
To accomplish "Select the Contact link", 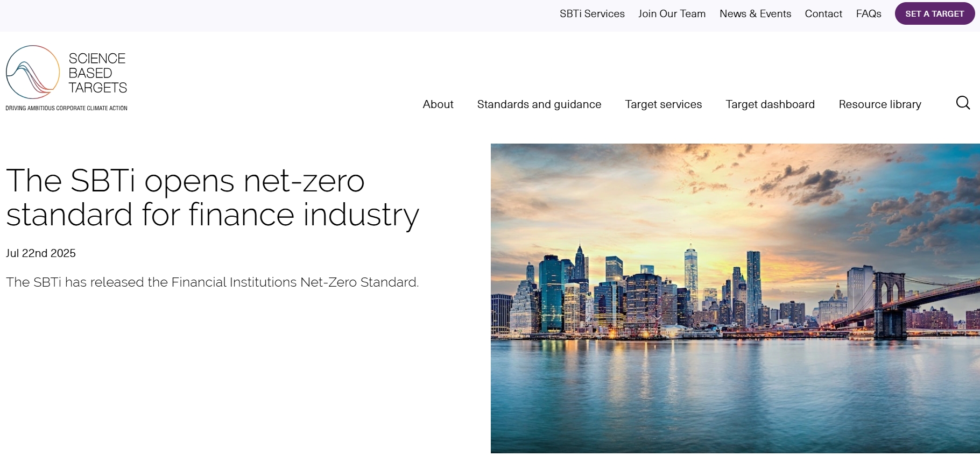I will click(823, 13).
